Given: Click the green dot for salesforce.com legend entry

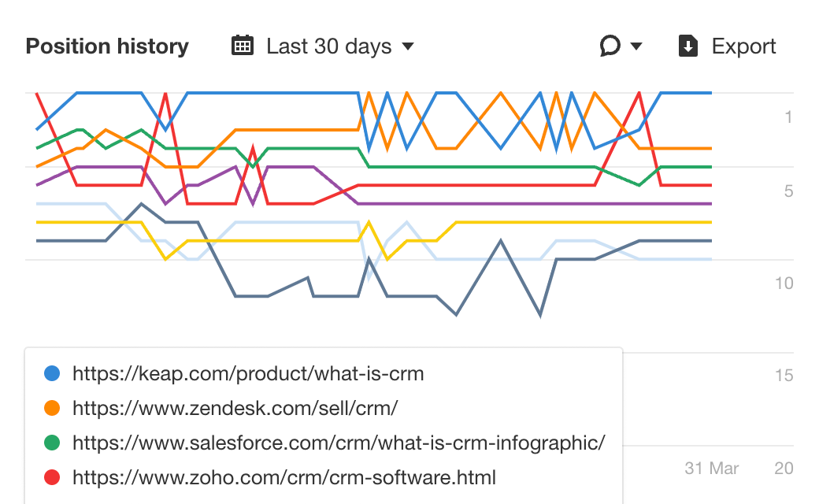Looking at the screenshot, I should (52, 443).
